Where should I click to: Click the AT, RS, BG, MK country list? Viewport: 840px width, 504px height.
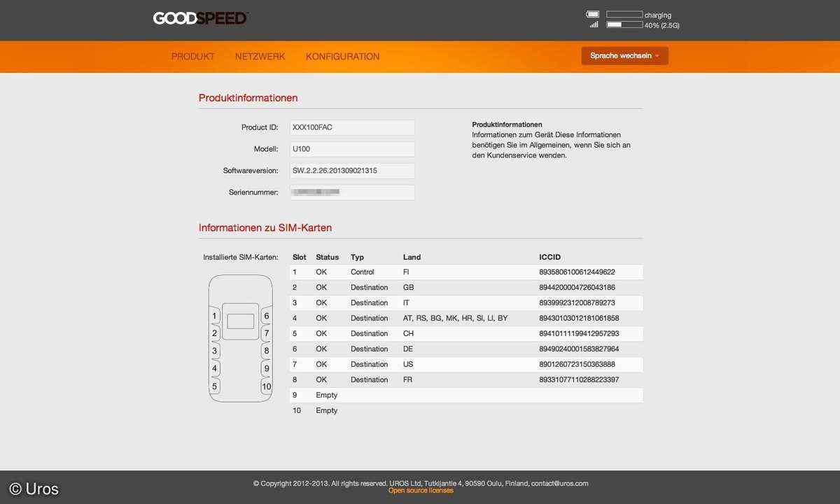[456, 318]
